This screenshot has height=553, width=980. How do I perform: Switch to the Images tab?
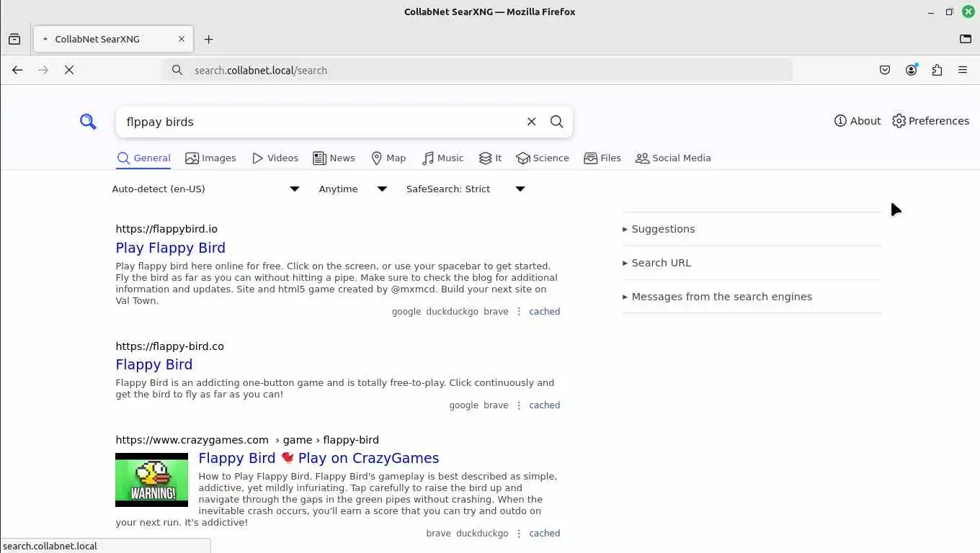[210, 158]
